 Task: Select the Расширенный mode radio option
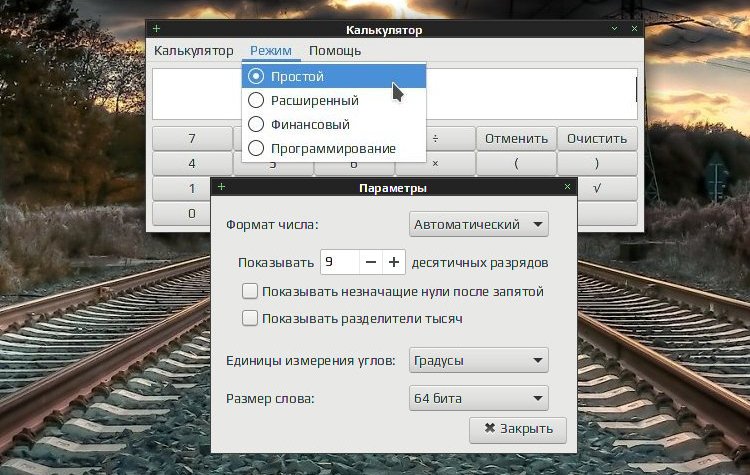[334, 100]
